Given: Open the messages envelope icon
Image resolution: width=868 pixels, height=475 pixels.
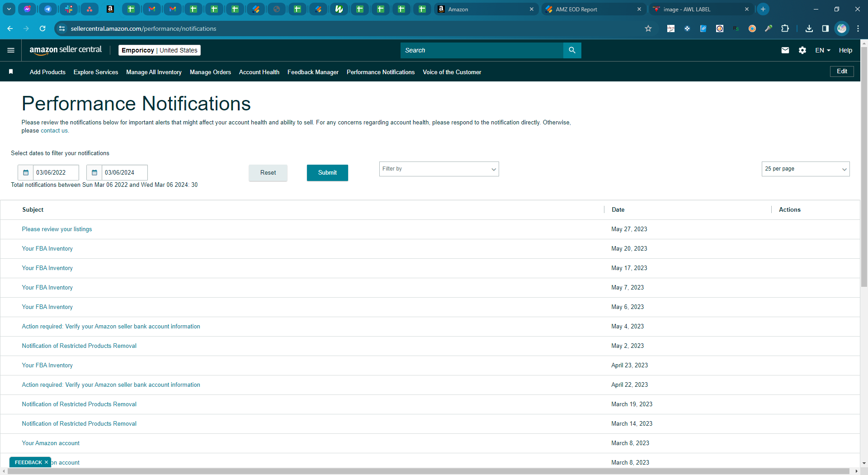Looking at the screenshot, I should tap(785, 50).
